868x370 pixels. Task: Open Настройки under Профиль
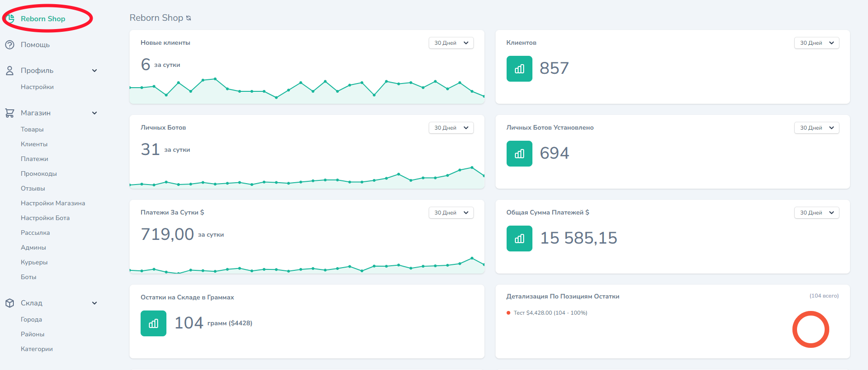(x=37, y=87)
